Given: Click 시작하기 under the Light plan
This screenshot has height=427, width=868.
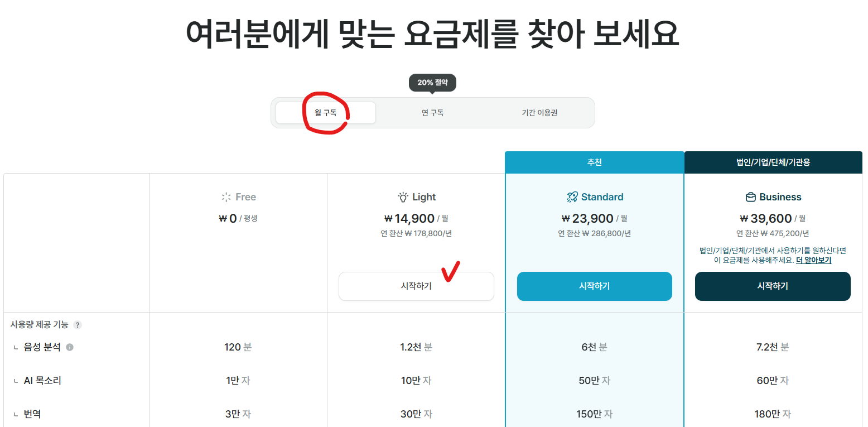Looking at the screenshot, I should [416, 286].
